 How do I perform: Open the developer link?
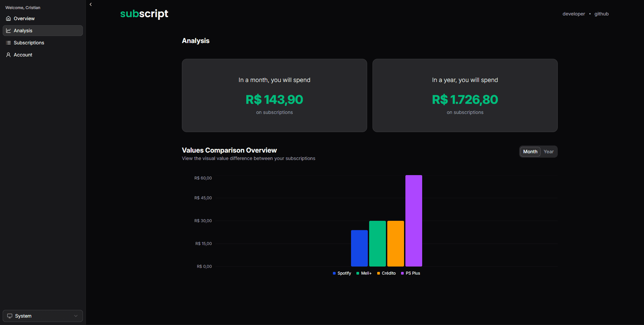[x=574, y=14]
